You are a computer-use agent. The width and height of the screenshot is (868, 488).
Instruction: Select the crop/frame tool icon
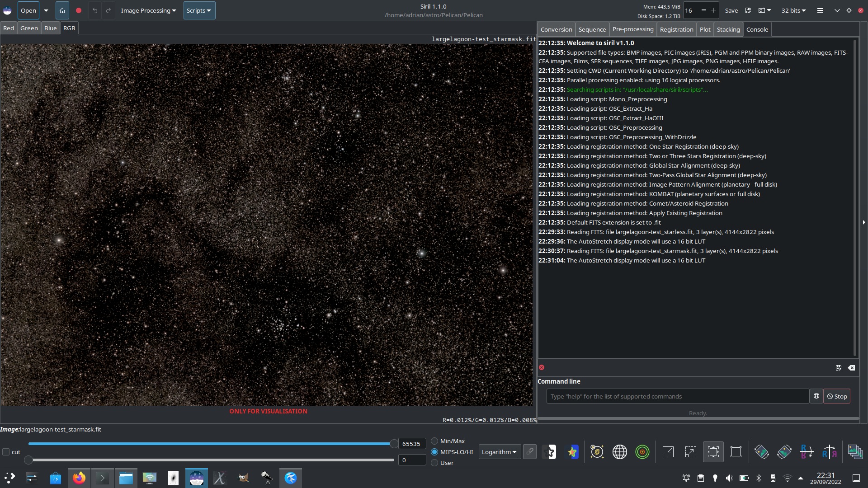736,452
